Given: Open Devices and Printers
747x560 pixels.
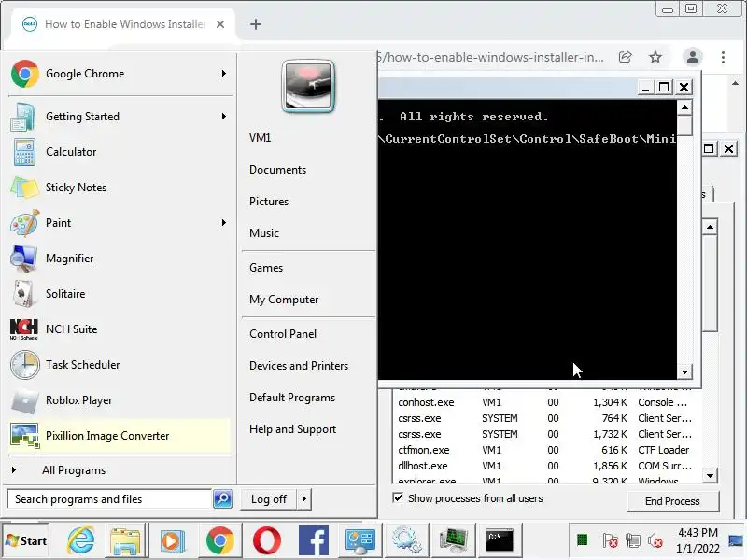Looking at the screenshot, I should 299,366.
